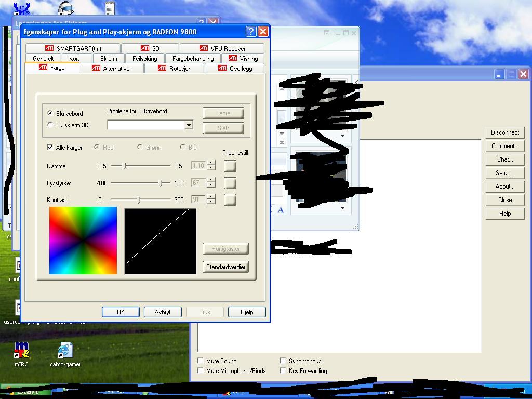The height and width of the screenshot is (399, 532).
Task: Open the notepad document icon on desktop
Action: click(x=110, y=8)
